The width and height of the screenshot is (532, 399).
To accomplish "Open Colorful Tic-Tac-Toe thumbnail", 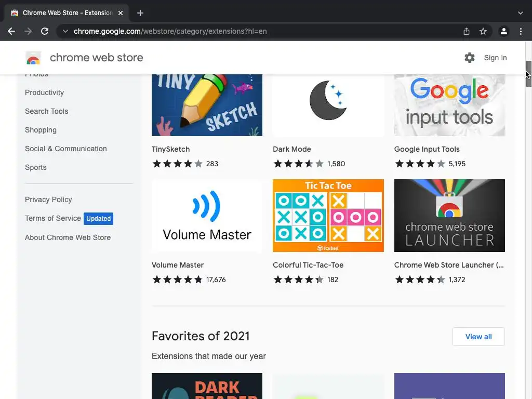I will pyautogui.click(x=328, y=216).
